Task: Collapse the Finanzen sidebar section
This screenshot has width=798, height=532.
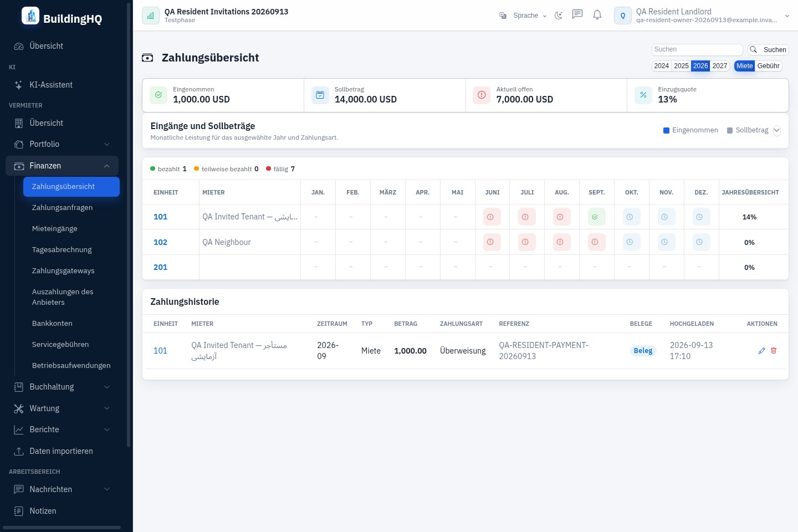Action: pyautogui.click(x=62, y=166)
